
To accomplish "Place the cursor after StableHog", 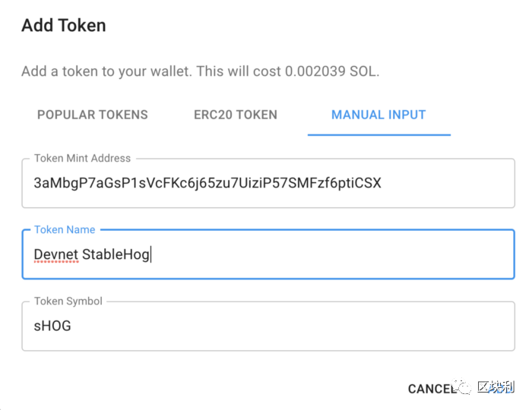I will tap(150, 254).
